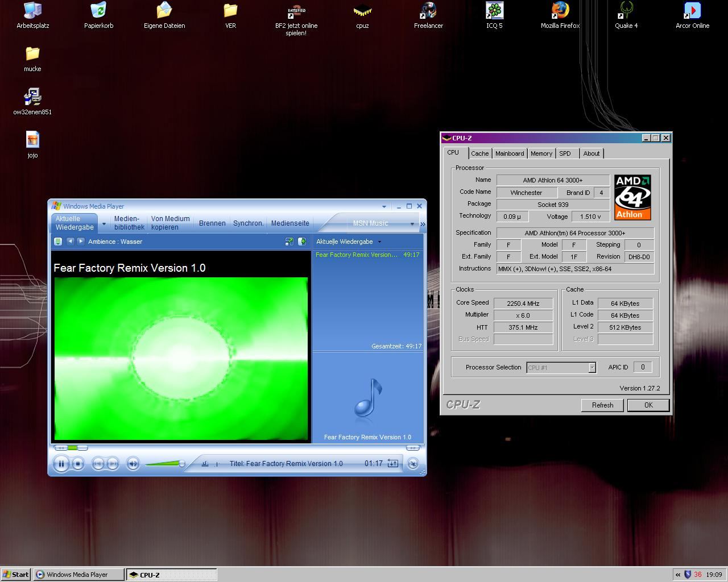
Task: Open the Synchron. tab
Action: pyautogui.click(x=249, y=223)
